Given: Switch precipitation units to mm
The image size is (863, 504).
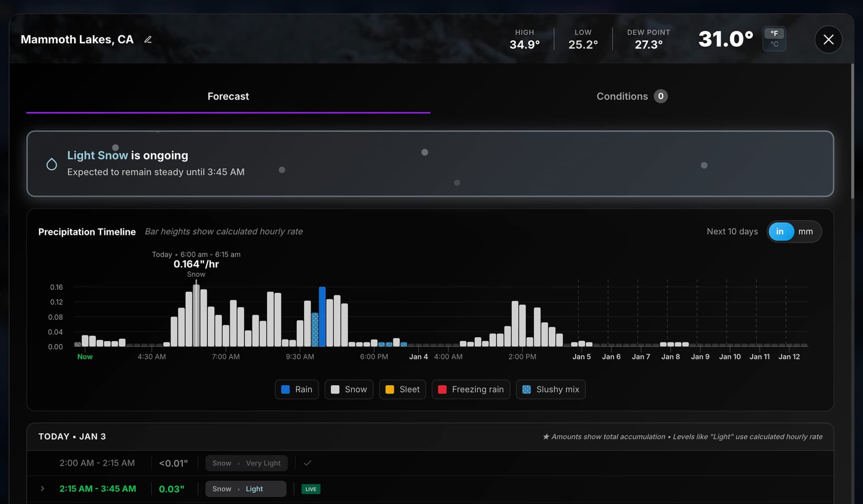Looking at the screenshot, I should [806, 231].
